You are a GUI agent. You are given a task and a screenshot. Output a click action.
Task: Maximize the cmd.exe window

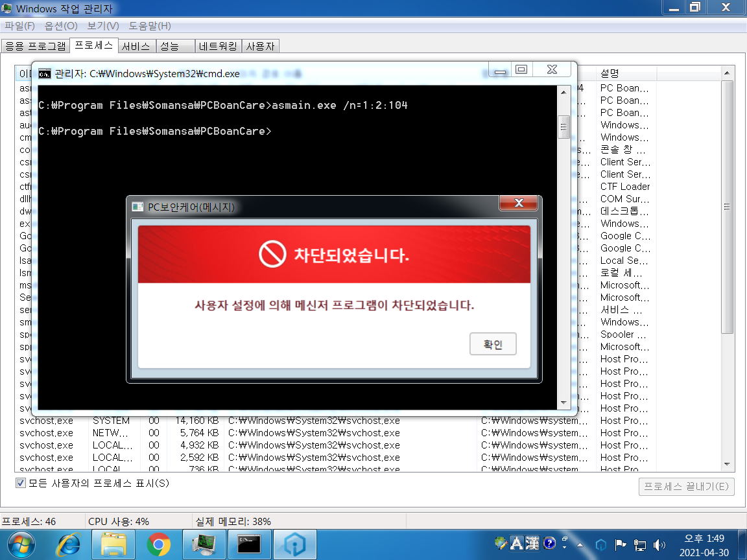[521, 70]
